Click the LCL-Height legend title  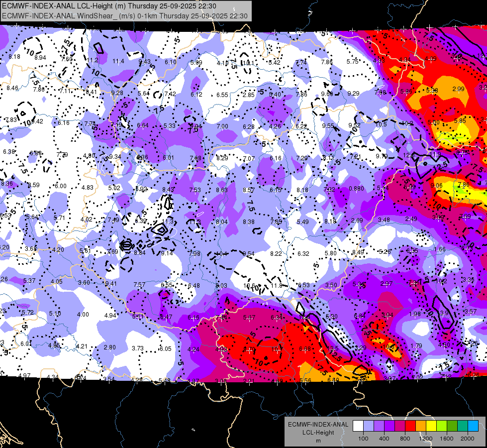(318, 433)
